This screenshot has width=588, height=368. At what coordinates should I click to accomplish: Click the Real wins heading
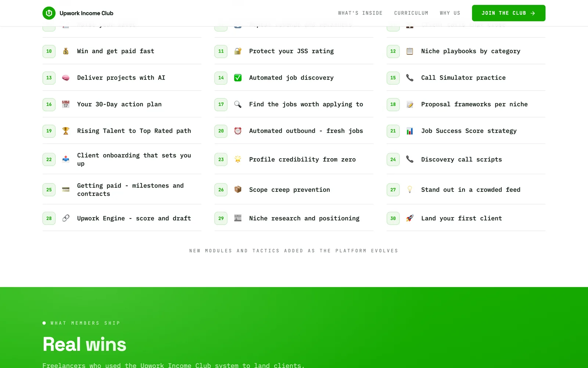point(85,344)
